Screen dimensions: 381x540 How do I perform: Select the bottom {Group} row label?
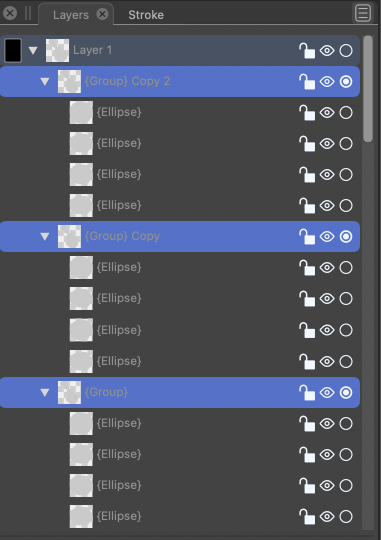[x=106, y=392]
